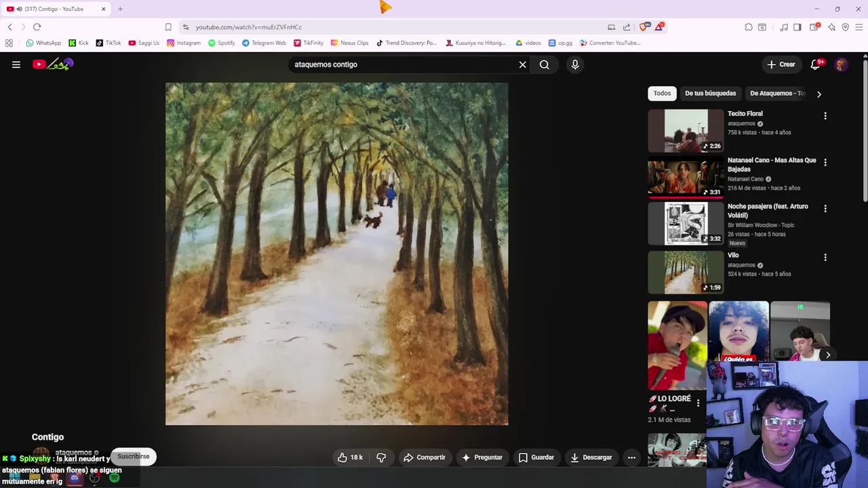The image size is (868, 488).
Task: Toggle the browser sidebar panel
Action: (x=797, y=27)
